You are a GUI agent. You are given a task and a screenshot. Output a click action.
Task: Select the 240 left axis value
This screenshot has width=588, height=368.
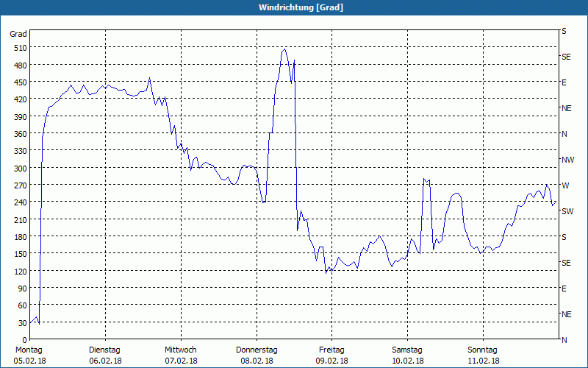[x=21, y=203]
